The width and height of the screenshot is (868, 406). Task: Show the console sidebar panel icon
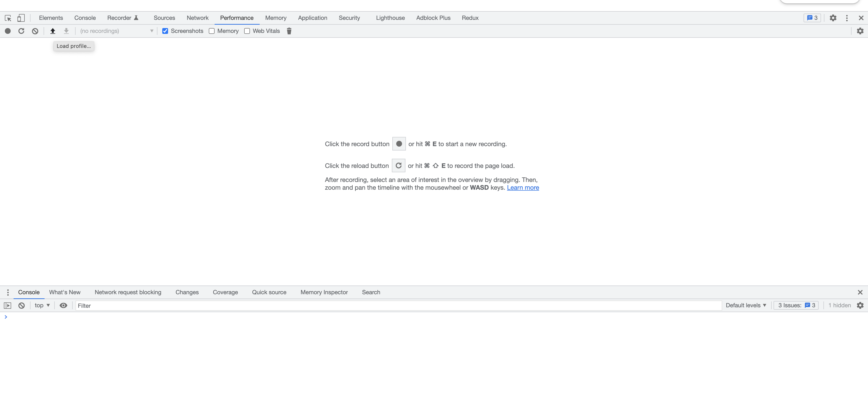(x=8, y=305)
